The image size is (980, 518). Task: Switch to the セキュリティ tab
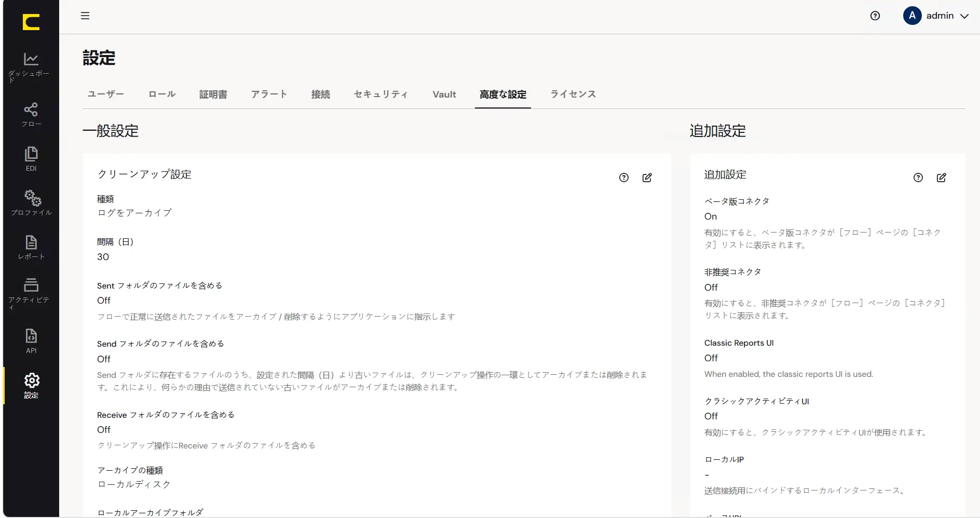[381, 94]
